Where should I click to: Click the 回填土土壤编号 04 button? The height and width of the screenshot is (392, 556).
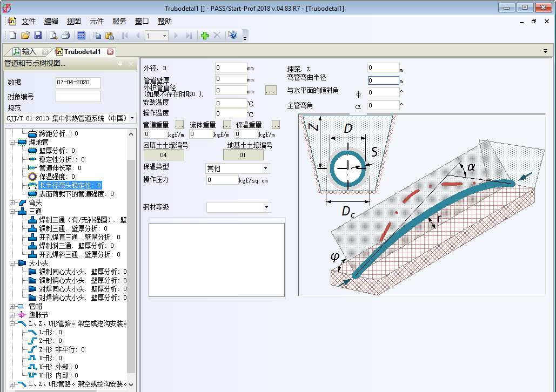[x=163, y=155]
